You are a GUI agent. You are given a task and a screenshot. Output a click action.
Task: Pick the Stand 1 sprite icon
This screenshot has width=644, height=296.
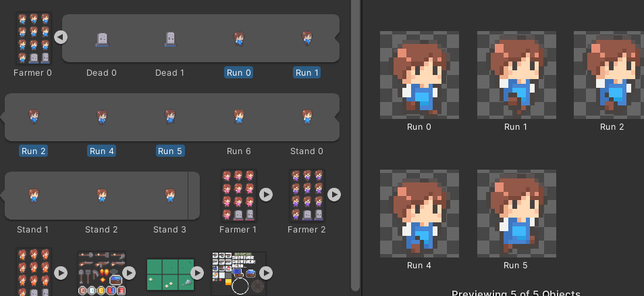tap(33, 195)
